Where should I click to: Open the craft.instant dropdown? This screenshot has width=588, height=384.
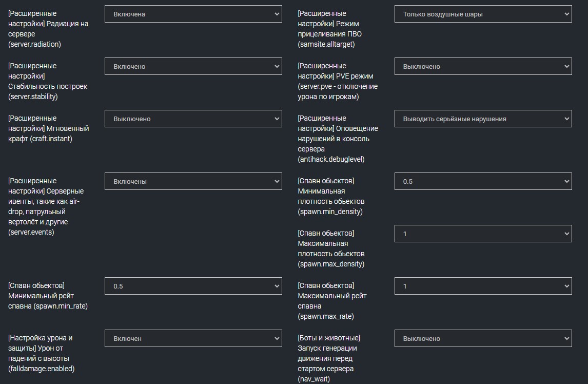click(x=193, y=118)
